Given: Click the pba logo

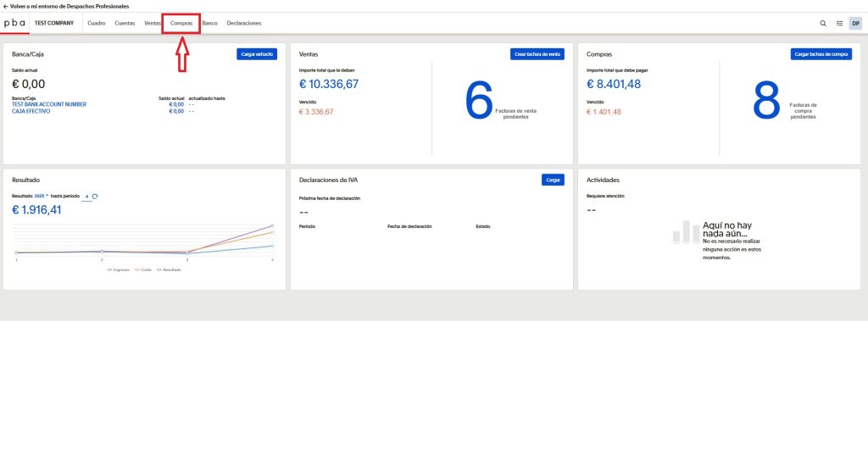Looking at the screenshot, I should pyautogui.click(x=15, y=23).
